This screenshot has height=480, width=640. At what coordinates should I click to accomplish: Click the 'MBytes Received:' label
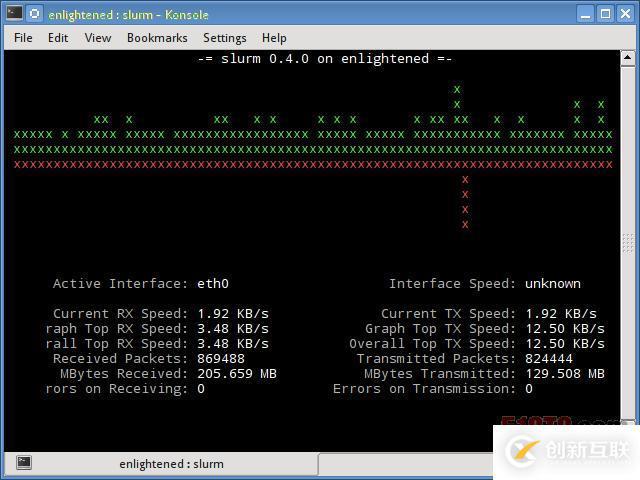tap(124, 374)
